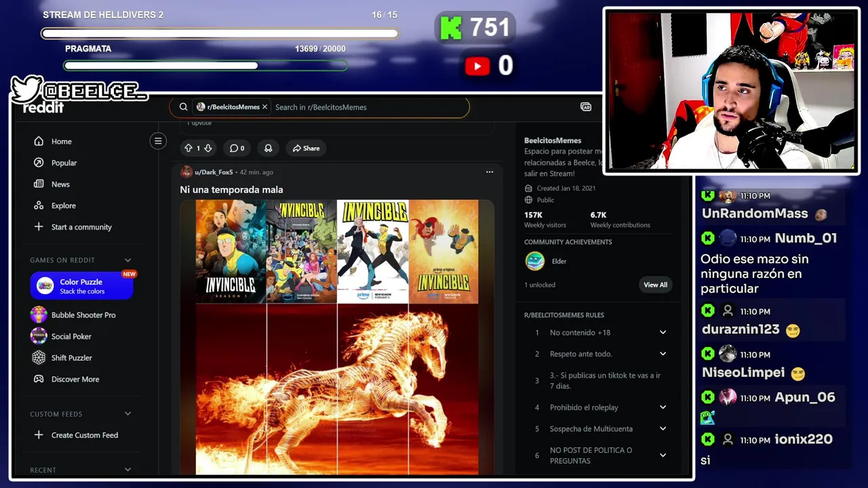Click the Home house icon

[39, 142]
